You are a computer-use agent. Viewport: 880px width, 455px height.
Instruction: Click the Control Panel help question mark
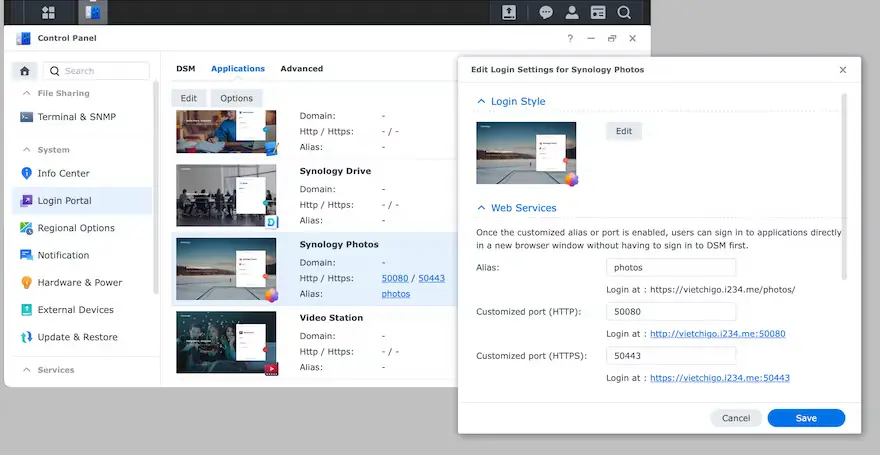(570, 38)
